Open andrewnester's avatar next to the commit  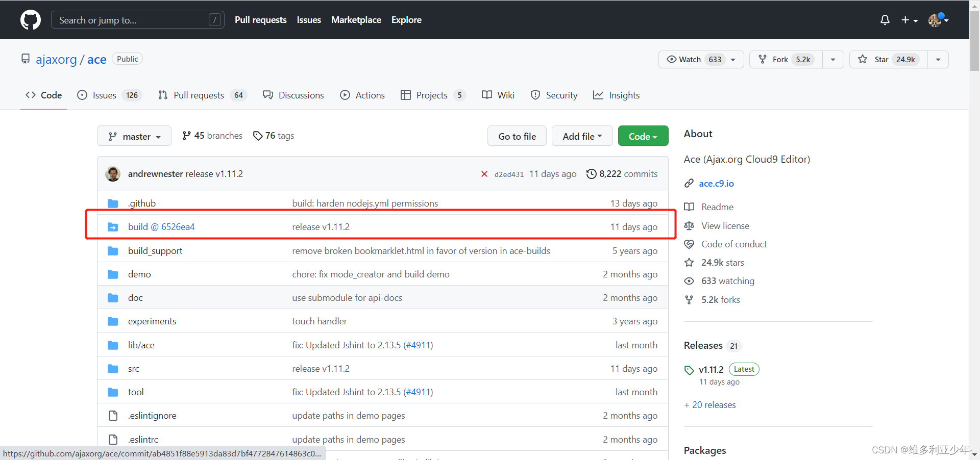click(112, 174)
